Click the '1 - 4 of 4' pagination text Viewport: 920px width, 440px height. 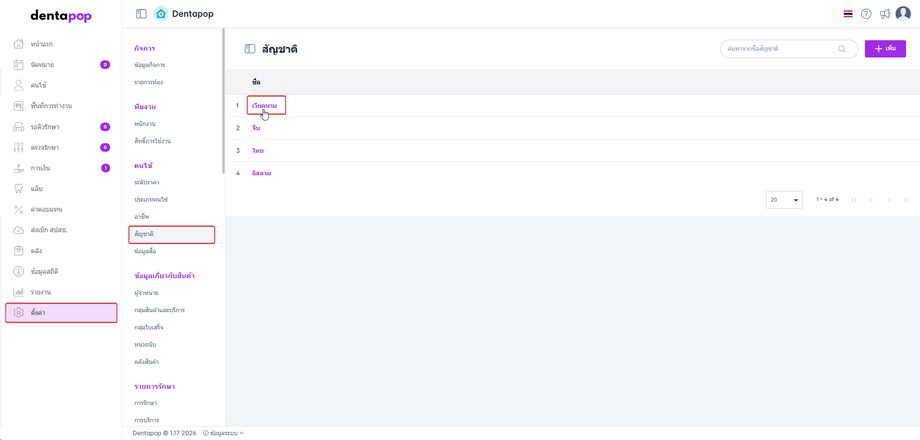[x=827, y=199]
